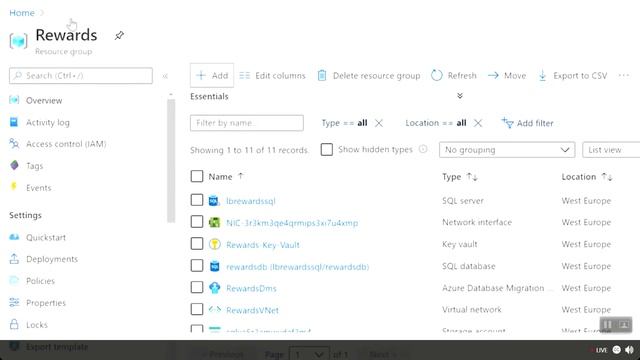
Task: Open the Type == all filter
Action: (x=344, y=123)
